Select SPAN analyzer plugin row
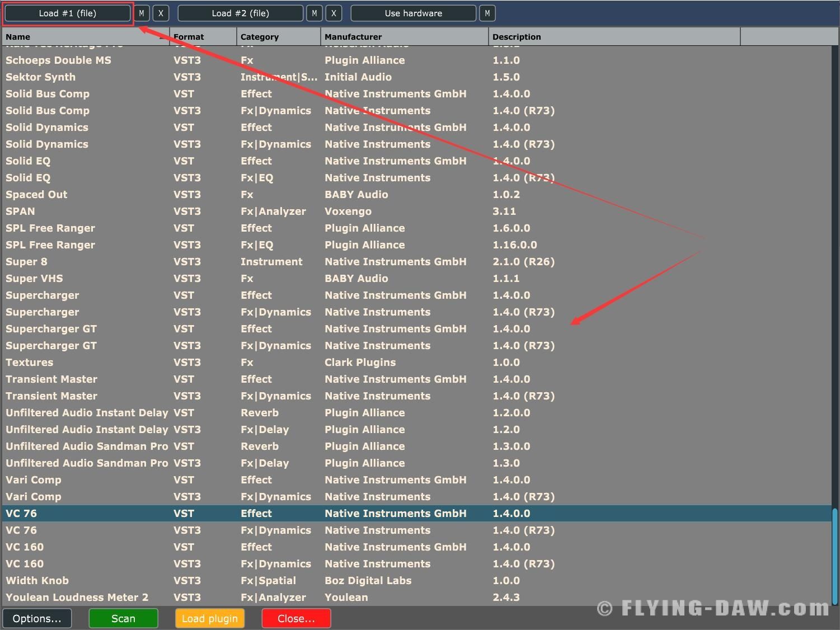Viewport: 840px width, 630px height. point(416,211)
